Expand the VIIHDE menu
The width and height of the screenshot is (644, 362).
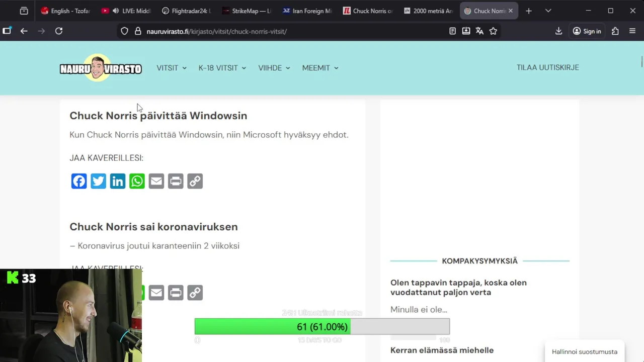274,68
